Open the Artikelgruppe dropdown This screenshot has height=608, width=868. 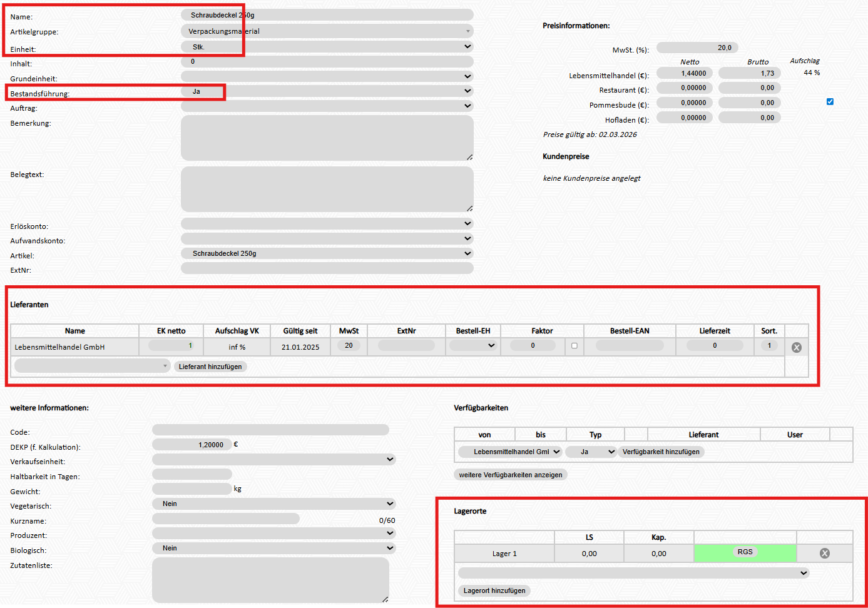tap(327, 31)
